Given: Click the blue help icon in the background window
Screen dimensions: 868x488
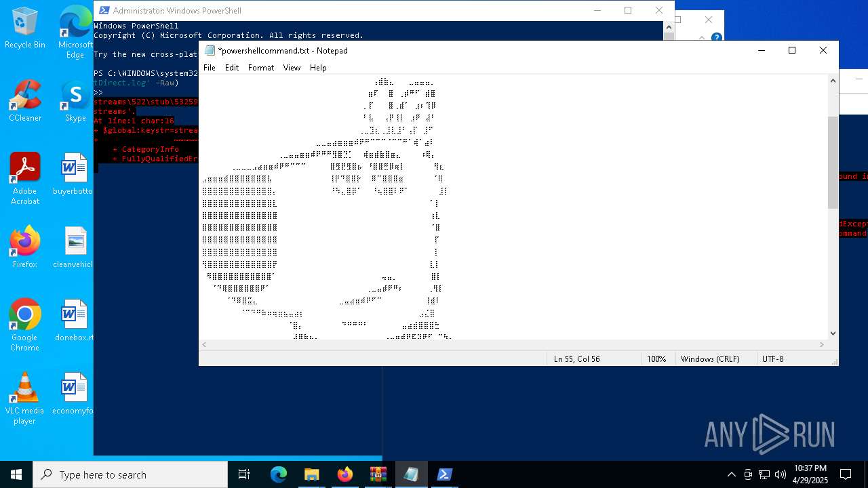Looking at the screenshot, I should click(716, 38).
